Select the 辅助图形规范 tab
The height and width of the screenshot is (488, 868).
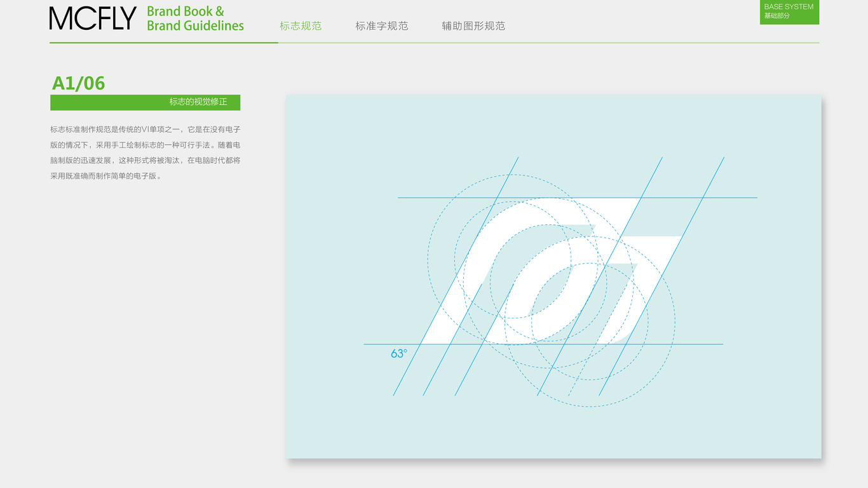[473, 26]
